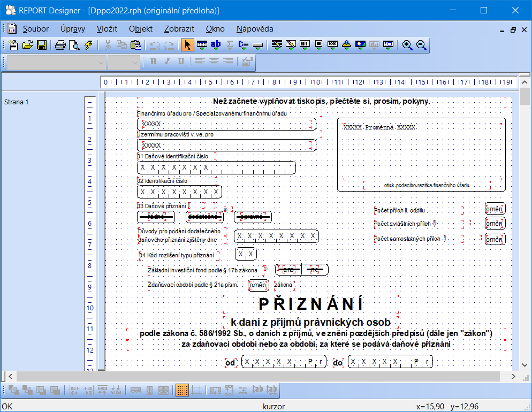
Task: Toggle Underline formatting
Action: pos(181,62)
